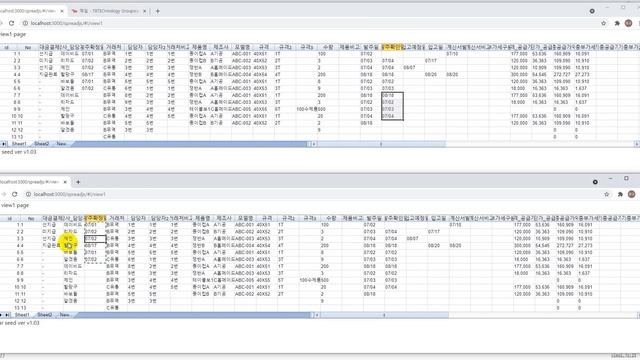Bookmark page with star in lower window
Image resolution: width=640 pixels, height=360 pixels.
(607, 194)
